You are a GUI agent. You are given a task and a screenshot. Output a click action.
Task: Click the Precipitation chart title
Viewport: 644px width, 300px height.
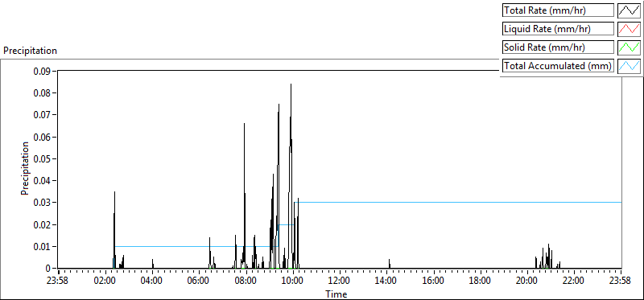click(30, 51)
